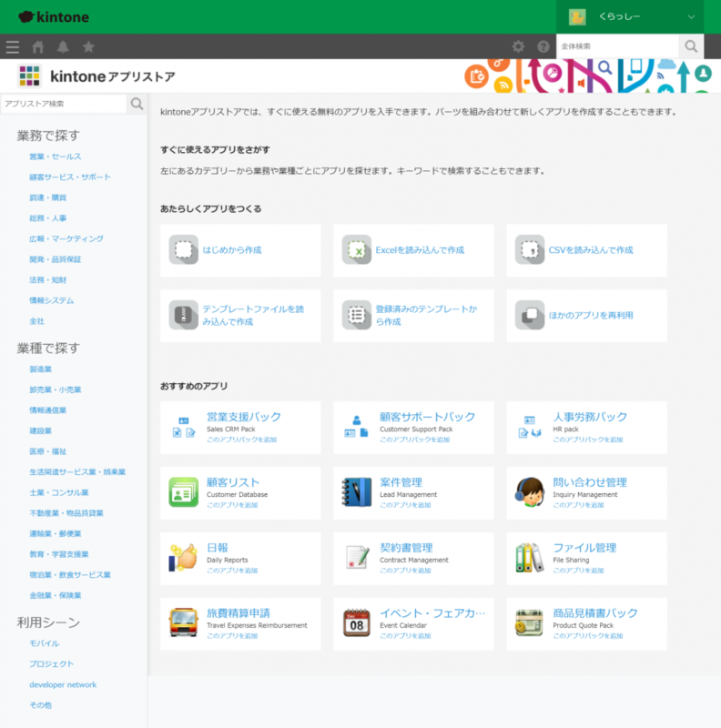Click the はじめから作成 icon

click(x=184, y=249)
